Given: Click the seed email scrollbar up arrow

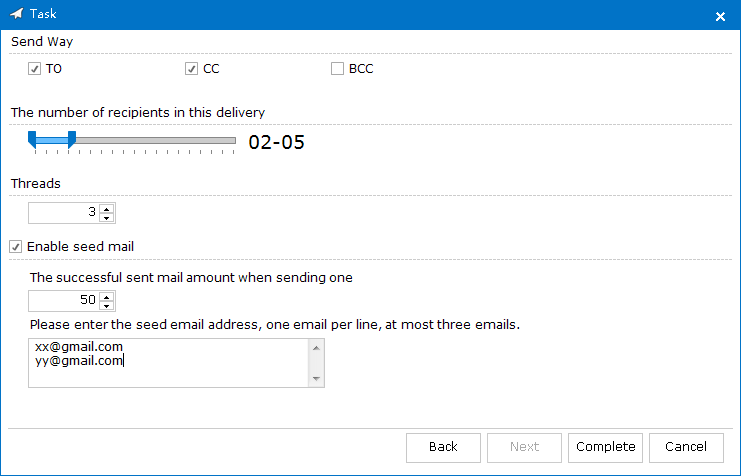Looking at the screenshot, I should click(x=317, y=348).
